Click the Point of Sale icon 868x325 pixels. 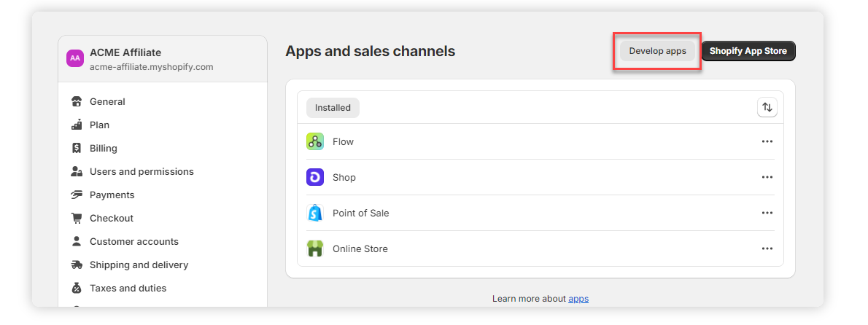[315, 214]
